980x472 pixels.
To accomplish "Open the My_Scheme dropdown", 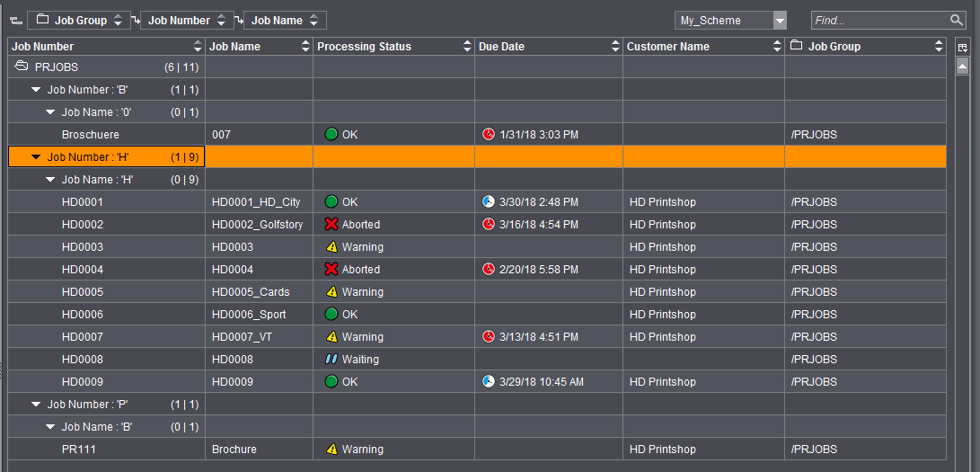I will coord(780,21).
